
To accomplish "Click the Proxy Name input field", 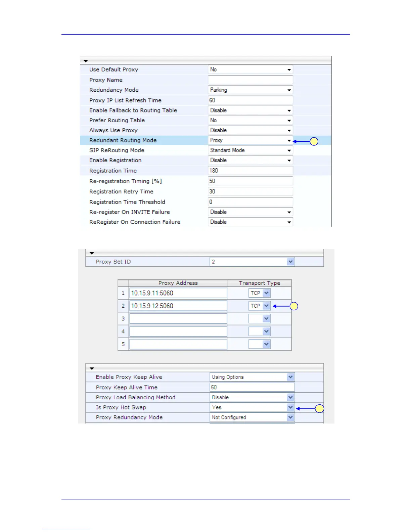I will coord(250,80).
